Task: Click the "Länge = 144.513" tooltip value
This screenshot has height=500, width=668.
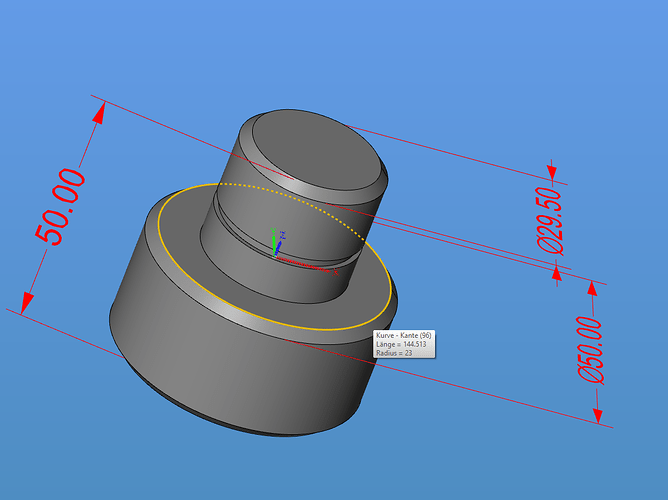Action: click(x=401, y=344)
